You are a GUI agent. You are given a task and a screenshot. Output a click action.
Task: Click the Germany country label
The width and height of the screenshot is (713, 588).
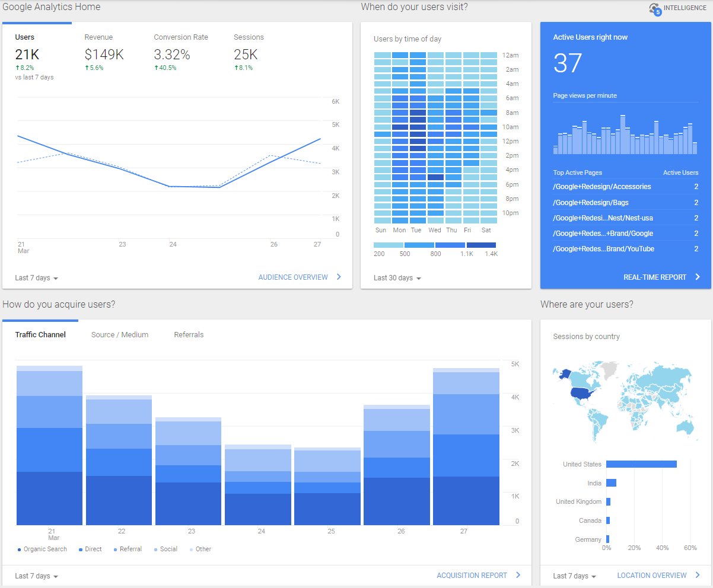coord(588,540)
